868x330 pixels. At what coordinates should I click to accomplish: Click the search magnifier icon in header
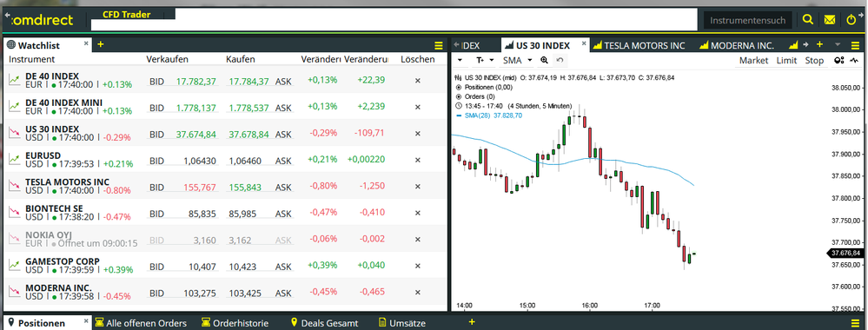click(808, 20)
